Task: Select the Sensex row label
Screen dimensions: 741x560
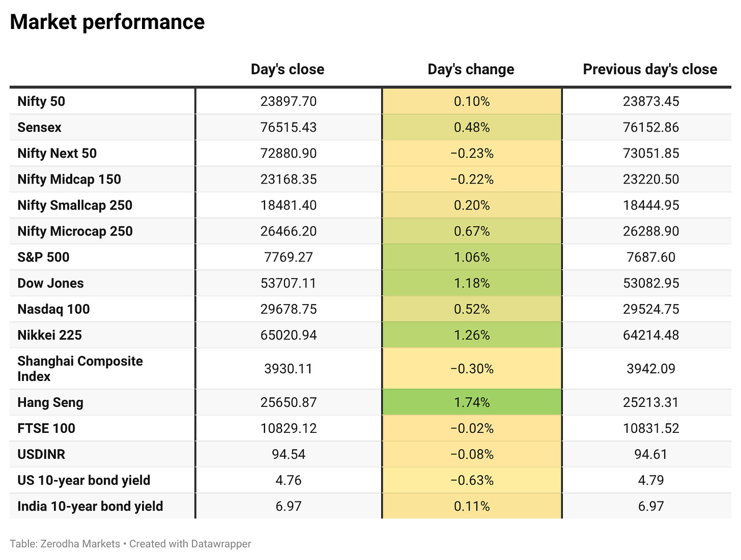Action: [x=39, y=127]
